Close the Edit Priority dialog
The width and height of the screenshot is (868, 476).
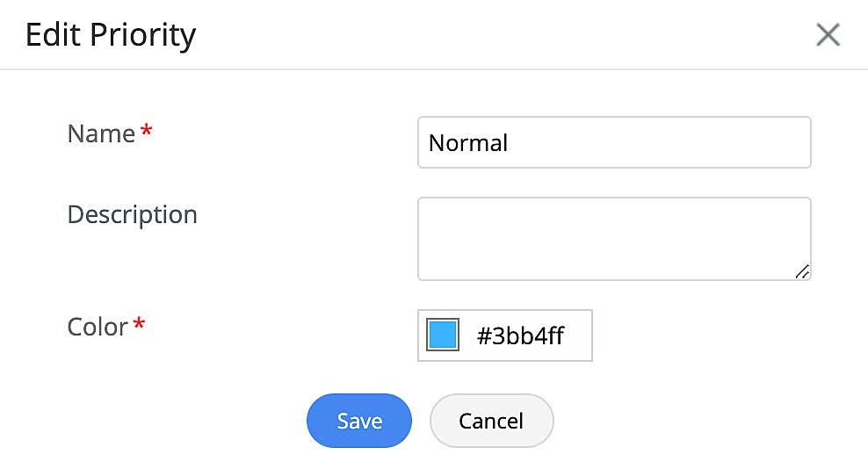[828, 35]
